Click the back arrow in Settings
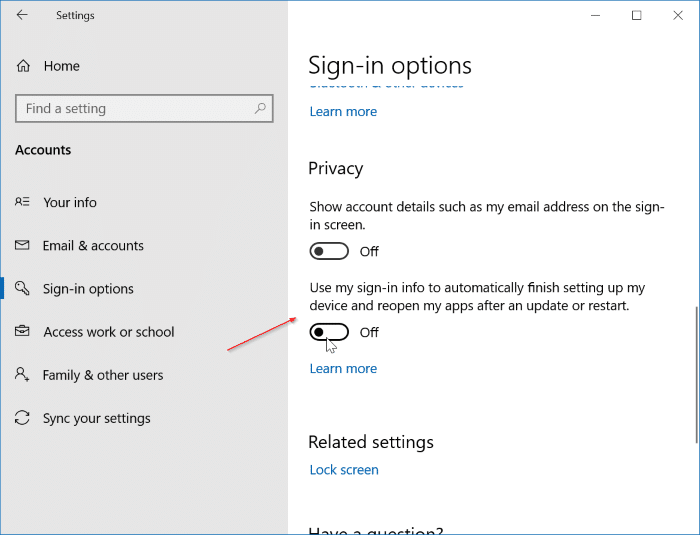 coord(22,15)
